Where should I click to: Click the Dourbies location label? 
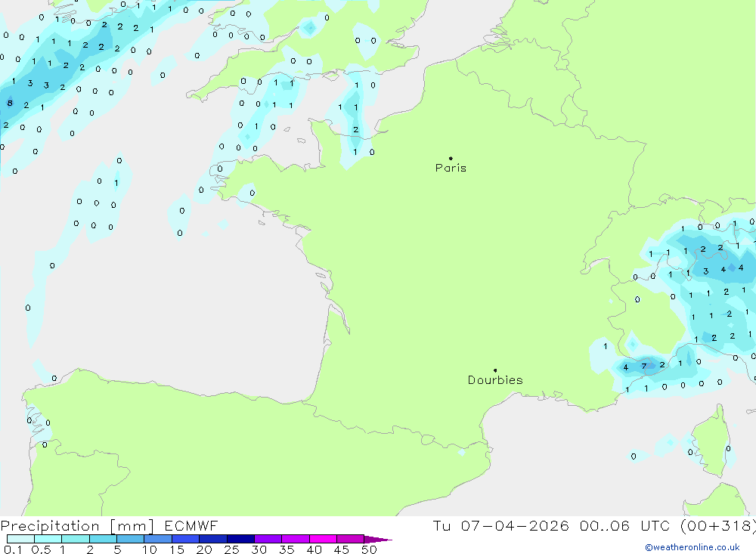pos(495,380)
